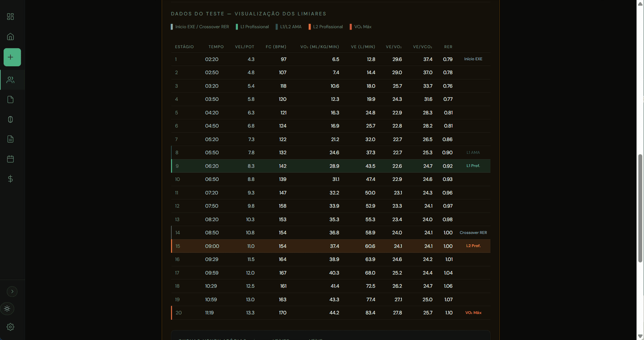Click heart rate '142' in stage 9 row
The width and height of the screenshot is (644, 340).
tap(282, 166)
